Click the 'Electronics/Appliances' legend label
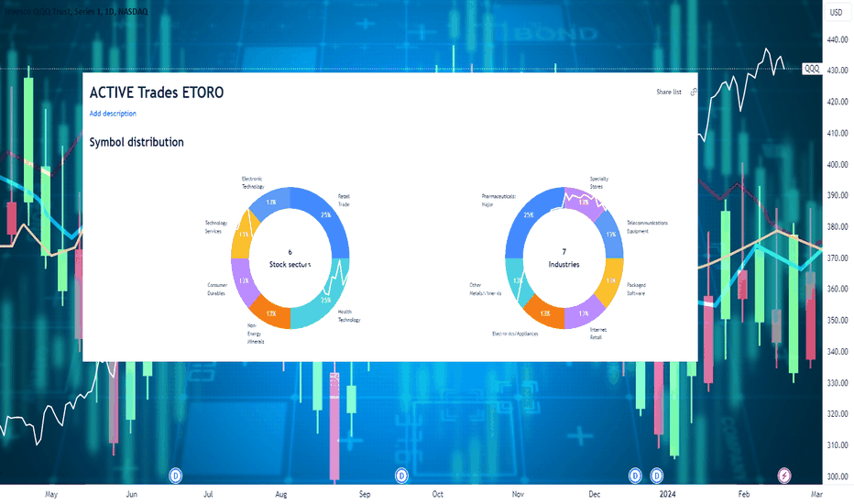854x504 pixels. coord(515,334)
